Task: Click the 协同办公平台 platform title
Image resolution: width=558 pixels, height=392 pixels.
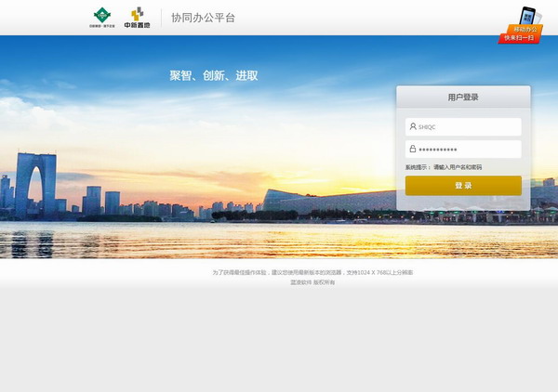Action: tap(203, 18)
